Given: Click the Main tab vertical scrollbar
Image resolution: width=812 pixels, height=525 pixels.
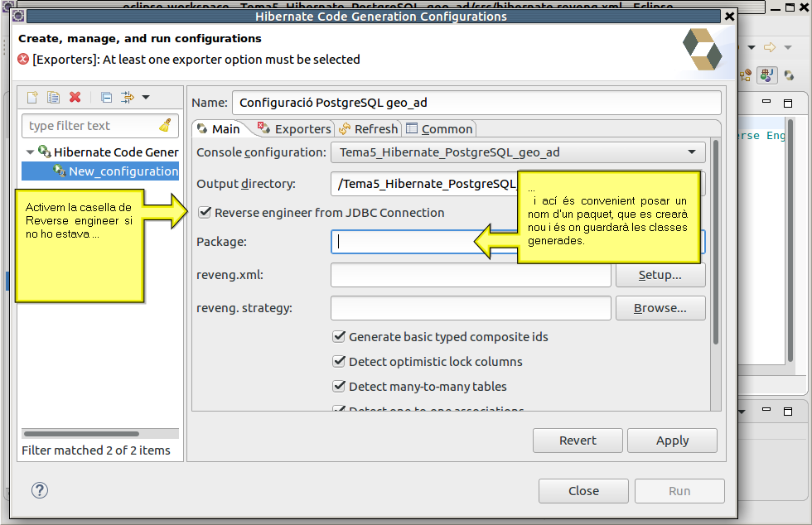Looking at the screenshot, I should coord(716,243).
